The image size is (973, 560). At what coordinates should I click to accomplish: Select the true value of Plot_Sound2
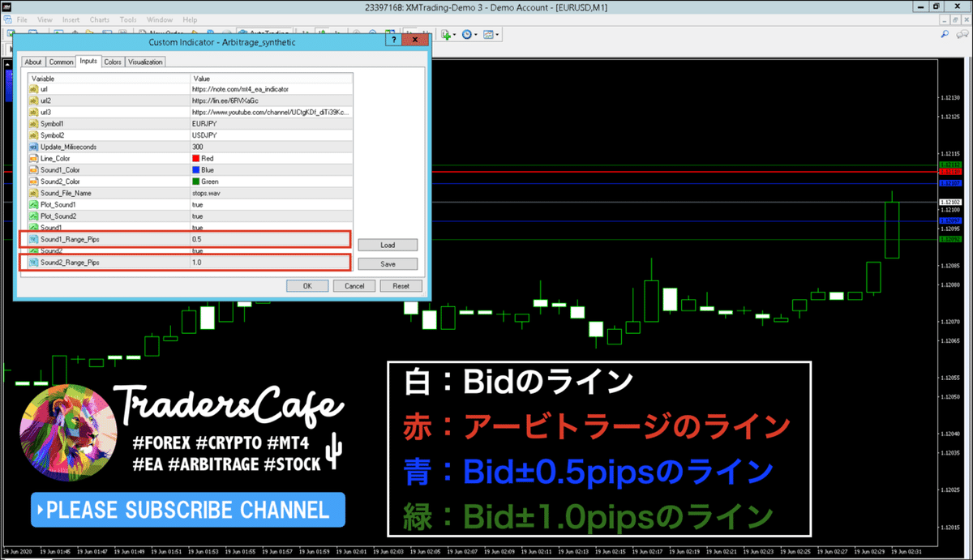(198, 216)
